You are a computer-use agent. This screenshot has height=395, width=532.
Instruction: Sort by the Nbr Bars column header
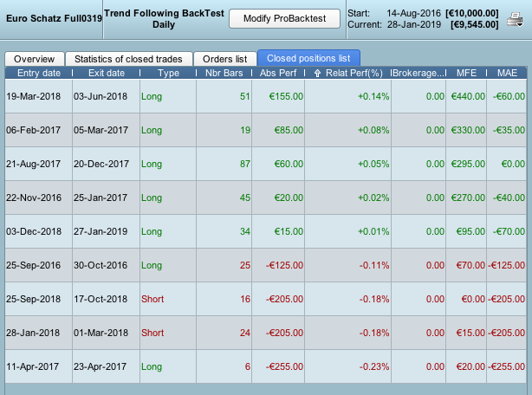[224, 74]
